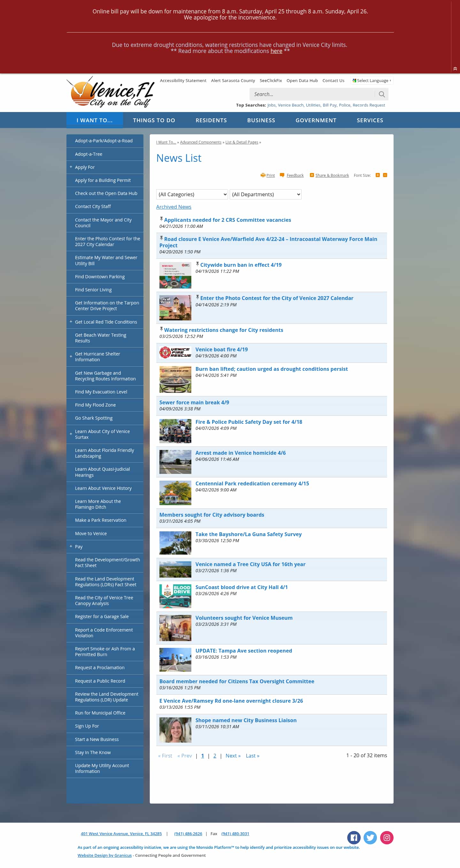Expand Learn About City of Venice Surtax
The width and height of the screenshot is (460, 868).
pos(71,434)
